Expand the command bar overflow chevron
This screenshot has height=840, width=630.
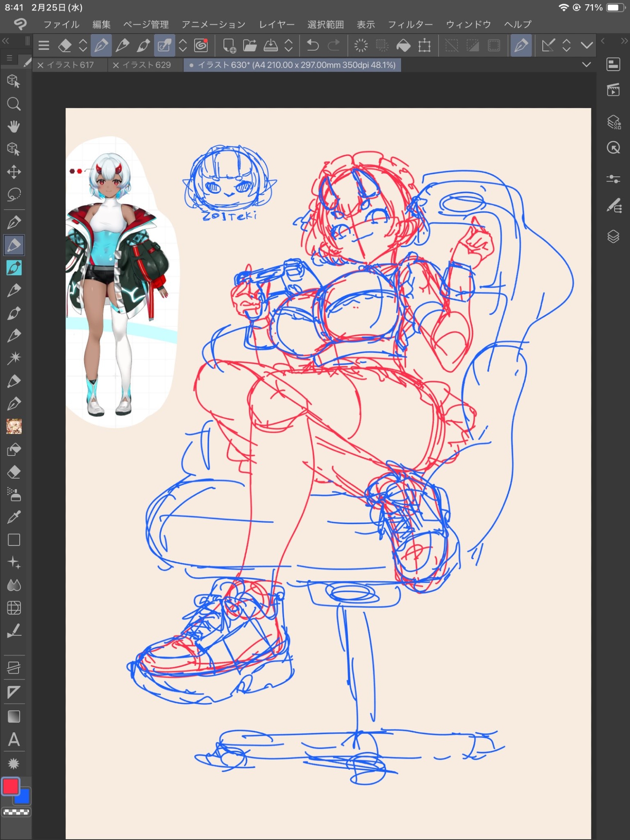pyautogui.click(x=587, y=45)
